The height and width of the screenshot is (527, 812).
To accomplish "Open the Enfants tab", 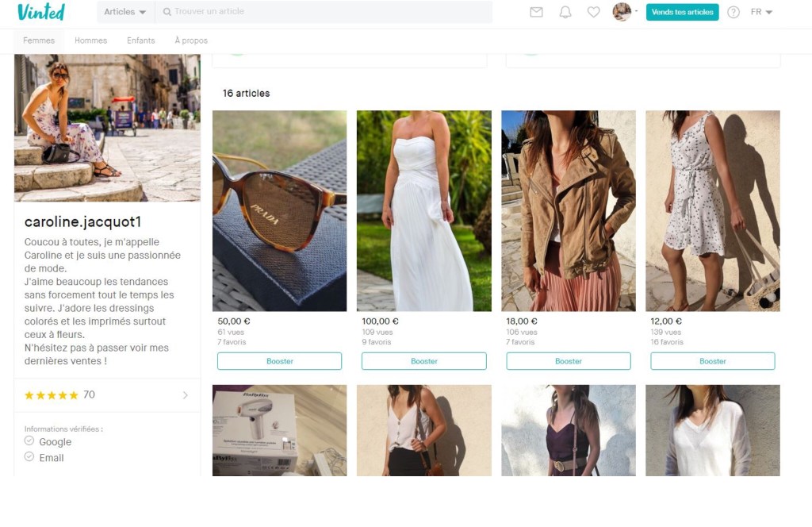I will [x=141, y=40].
